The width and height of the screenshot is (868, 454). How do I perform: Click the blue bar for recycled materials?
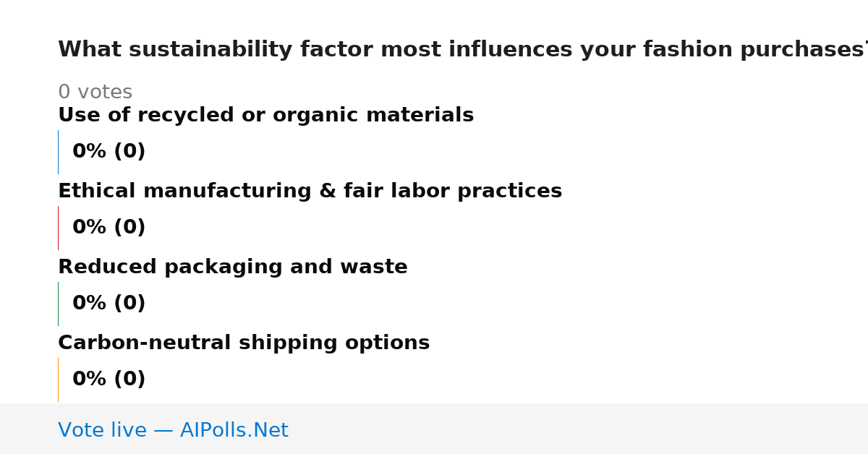(x=58, y=152)
